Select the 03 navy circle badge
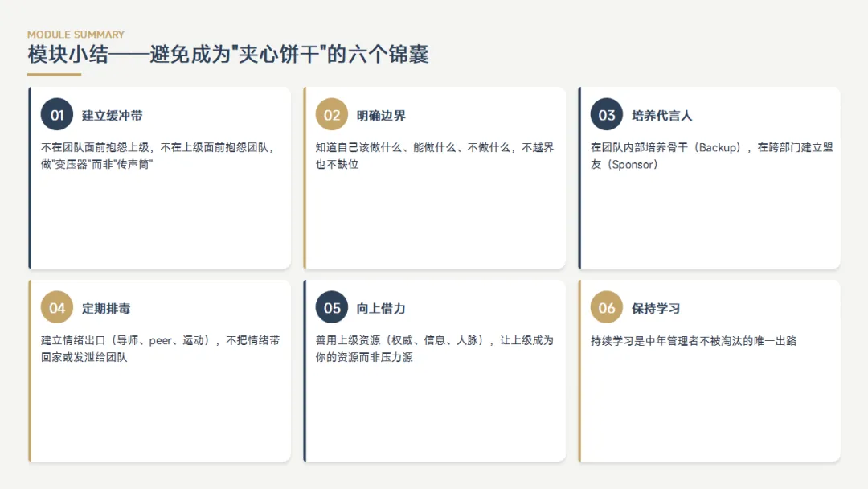Image resolution: width=868 pixels, height=489 pixels. (x=607, y=115)
